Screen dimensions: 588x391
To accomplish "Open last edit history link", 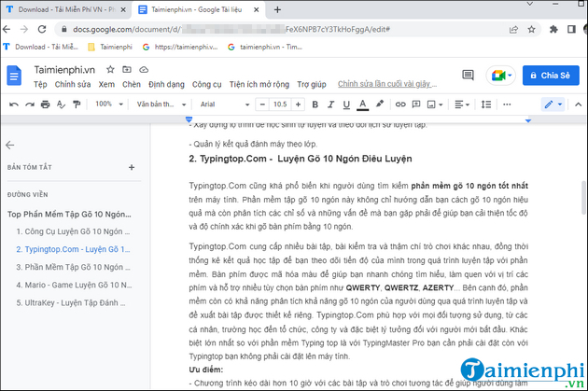I will (x=387, y=84).
